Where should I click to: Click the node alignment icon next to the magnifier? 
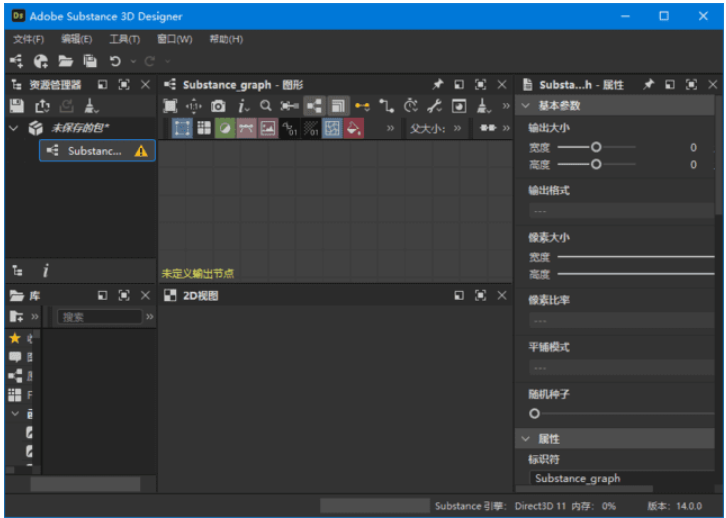[x=289, y=106]
